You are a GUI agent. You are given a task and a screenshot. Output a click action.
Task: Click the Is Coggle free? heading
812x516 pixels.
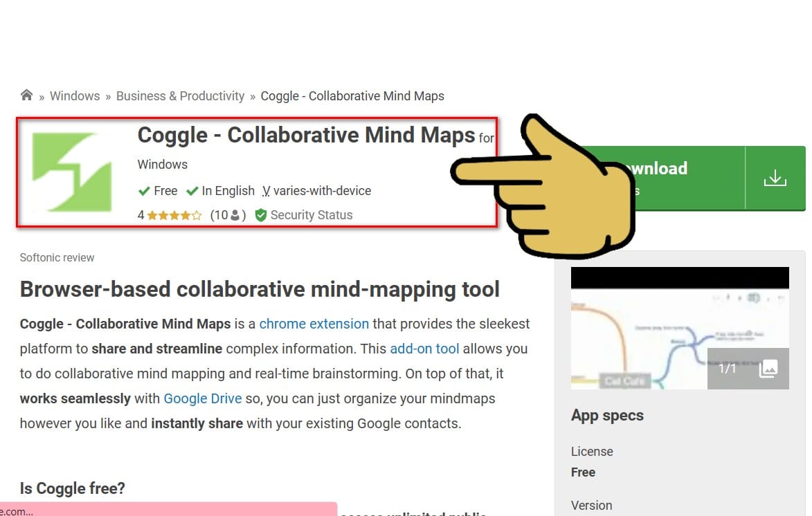tap(73, 488)
